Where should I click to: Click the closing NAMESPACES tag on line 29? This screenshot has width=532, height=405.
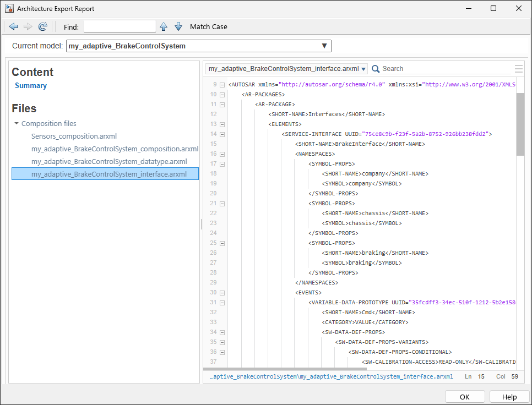317,282
